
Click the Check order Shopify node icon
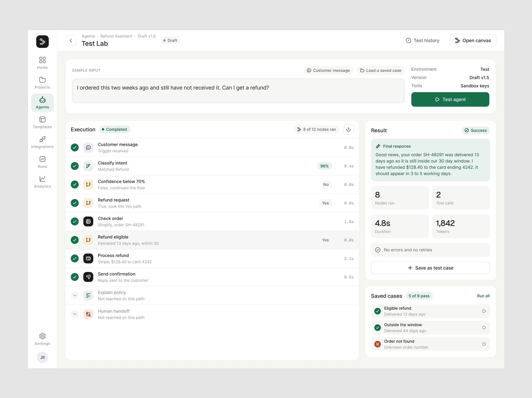(88, 222)
